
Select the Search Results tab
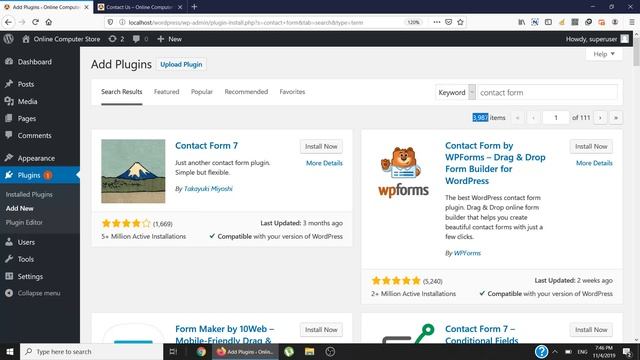pos(122,92)
